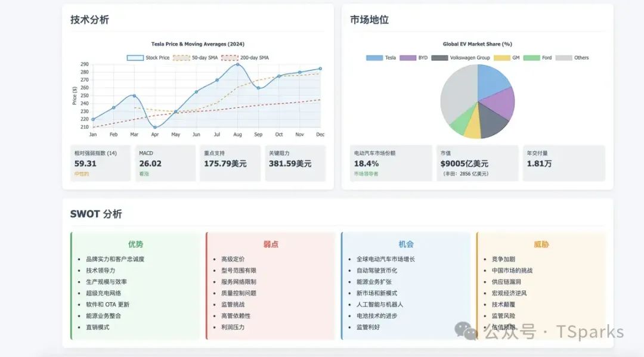This screenshot has width=644, height=357.
Task: Click the 高级定价 list item
Action: [x=233, y=259]
